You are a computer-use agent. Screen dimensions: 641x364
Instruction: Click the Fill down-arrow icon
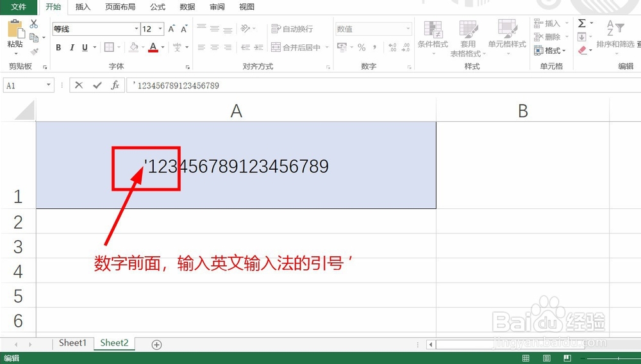582,37
